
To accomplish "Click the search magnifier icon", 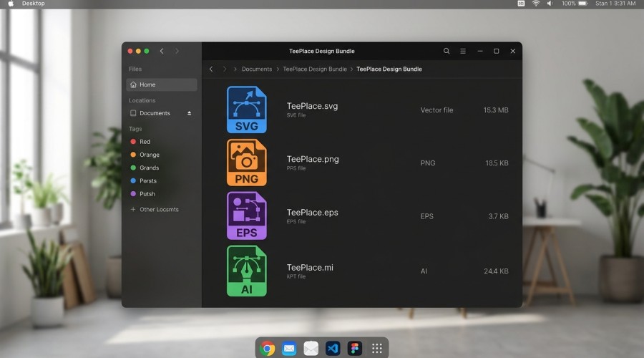I will coord(447,51).
